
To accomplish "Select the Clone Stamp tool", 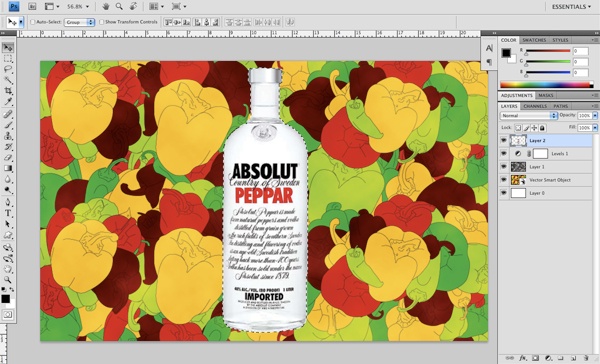I will click(x=8, y=136).
